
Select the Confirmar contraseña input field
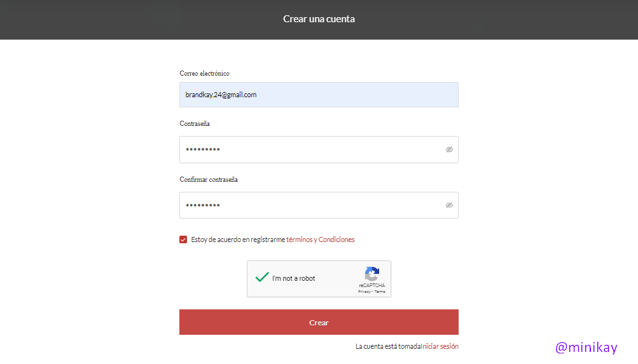tap(312, 205)
